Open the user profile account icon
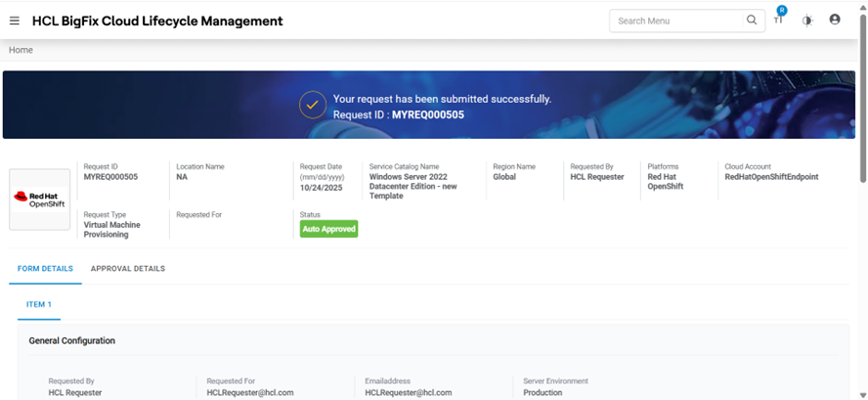The width and height of the screenshot is (868, 400). pyautogui.click(x=835, y=20)
